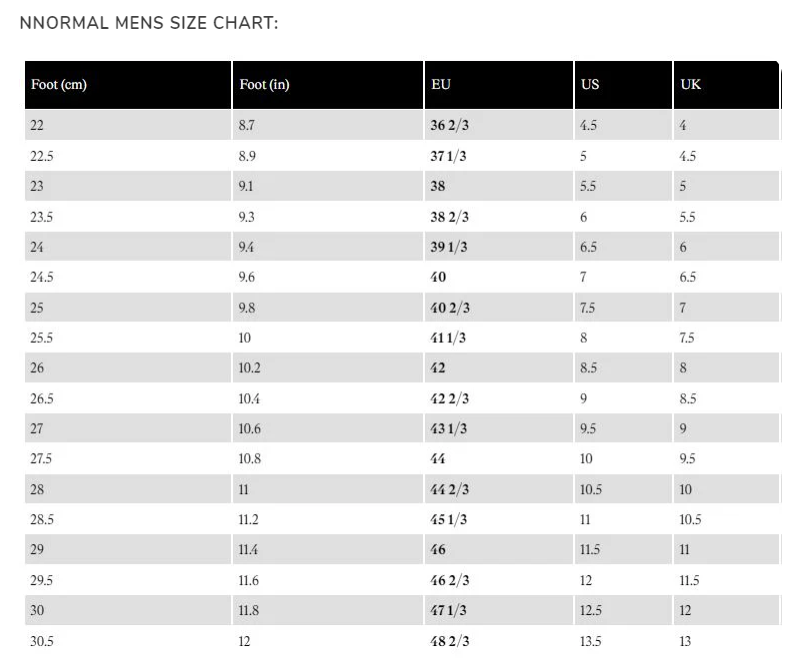Click the EU 48 2/3 cell
The height and width of the screenshot is (658, 803).
(499, 641)
